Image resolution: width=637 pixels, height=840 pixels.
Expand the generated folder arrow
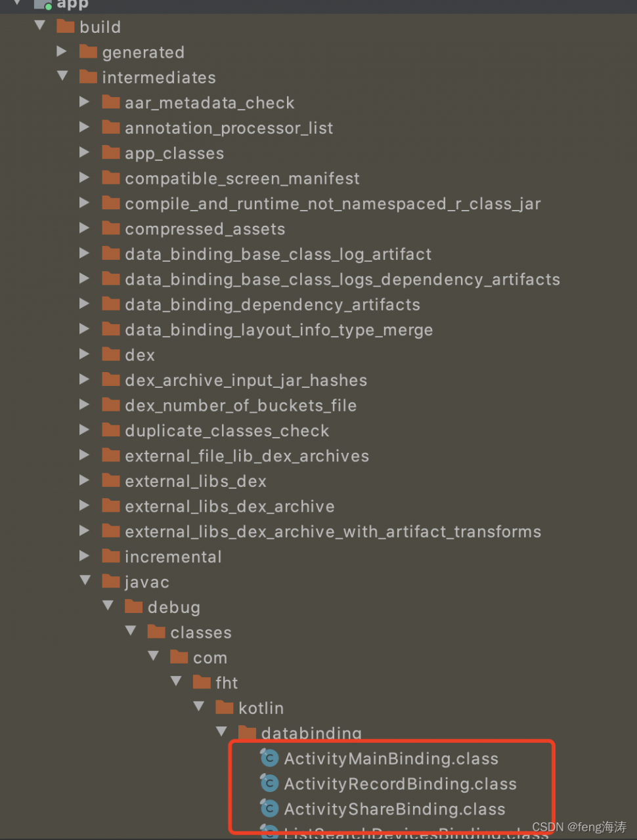click(62, 51)
